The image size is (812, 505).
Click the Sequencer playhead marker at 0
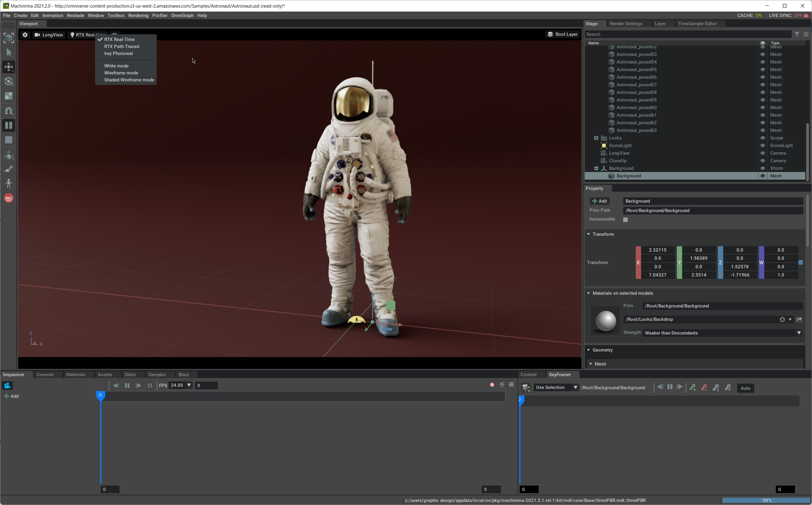100,396
